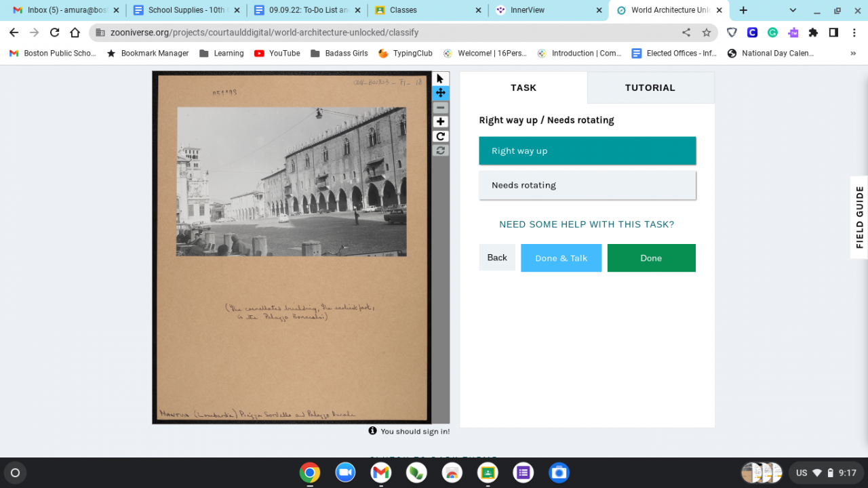Viewport: 868px width, 488px height.
Task: Open the US keyboard input selector
Action: pos(802,472)
